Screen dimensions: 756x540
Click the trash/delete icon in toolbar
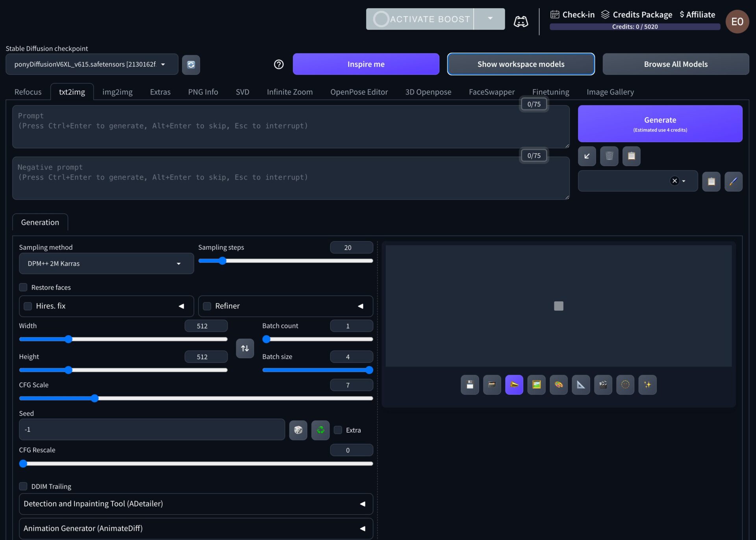pos(610,156)
